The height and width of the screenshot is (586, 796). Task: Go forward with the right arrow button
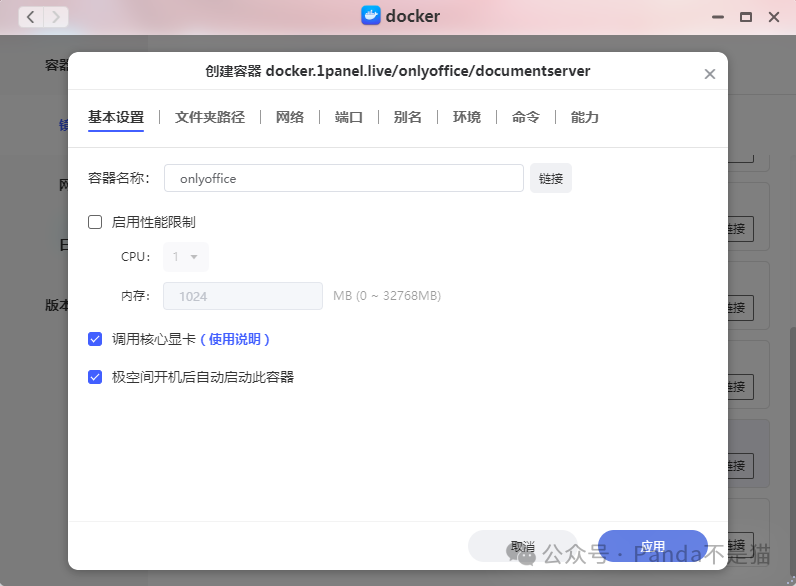pos(56,17)
